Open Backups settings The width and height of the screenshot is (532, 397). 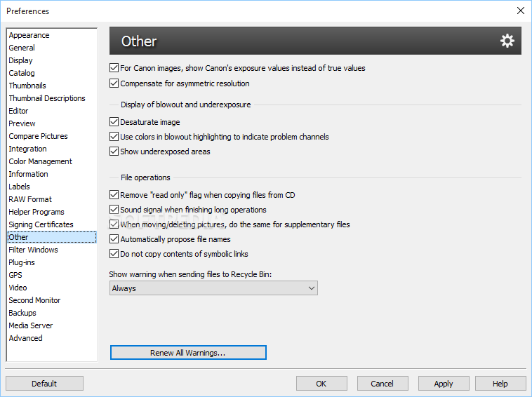[51, 313]
